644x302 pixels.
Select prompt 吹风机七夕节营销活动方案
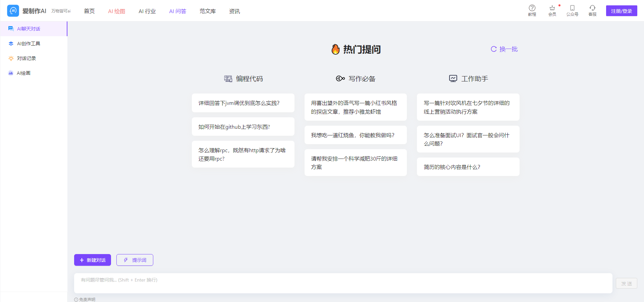[x=468, y=107]
